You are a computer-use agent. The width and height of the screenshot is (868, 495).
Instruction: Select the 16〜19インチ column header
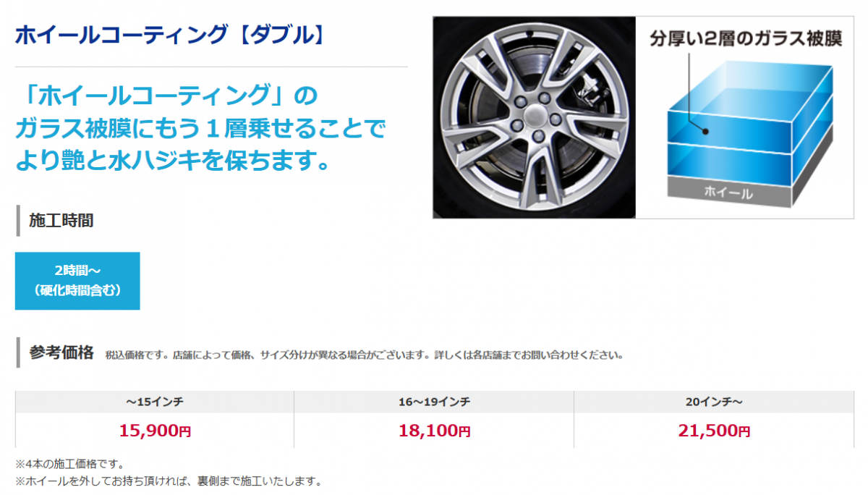pyautogui.click(x=434, y=402)
